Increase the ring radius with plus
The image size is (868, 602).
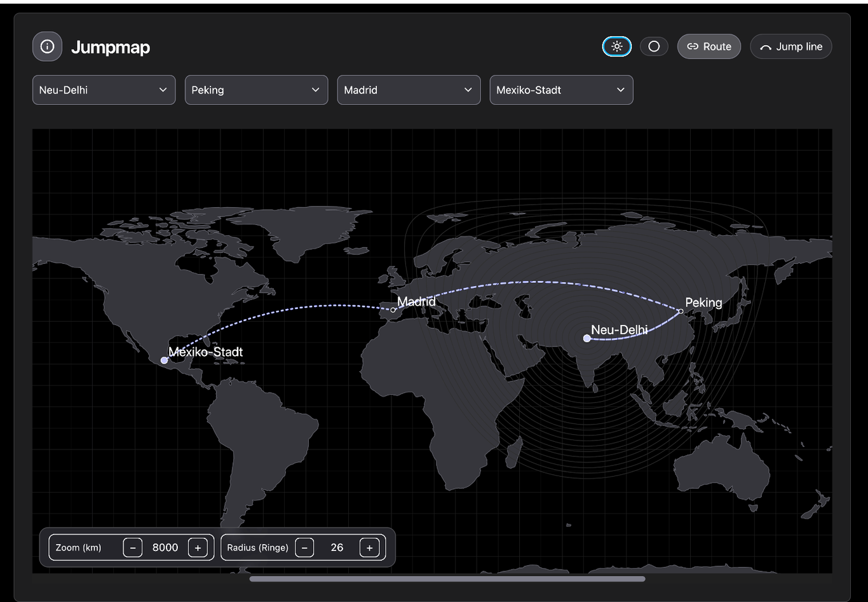[369, 547]
